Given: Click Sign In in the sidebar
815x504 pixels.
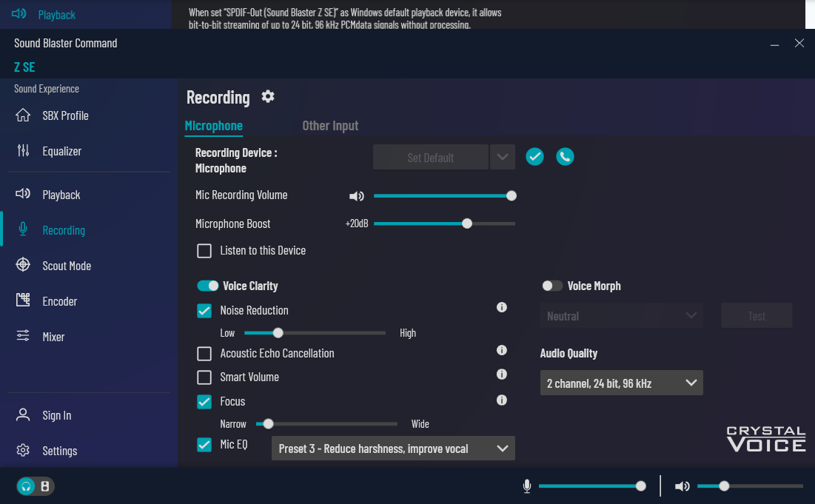Looking at the screenshot, I should pyautogui.click(x=57, y=415).
